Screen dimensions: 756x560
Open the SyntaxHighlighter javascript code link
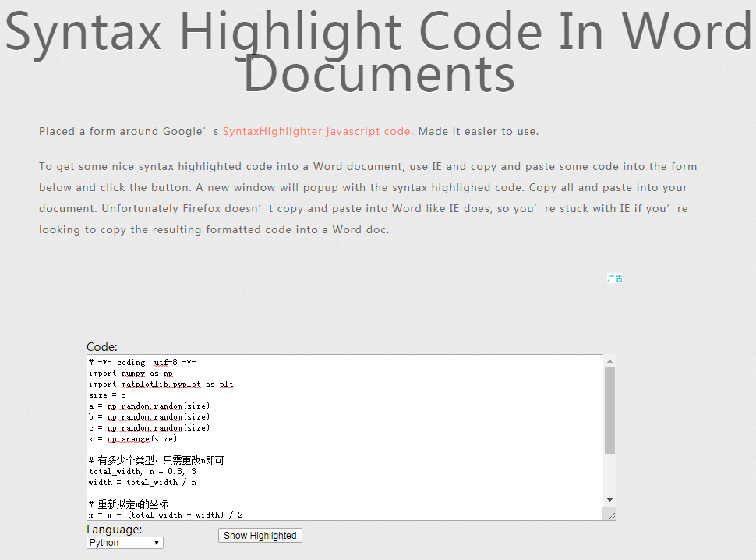pos(317,131)
